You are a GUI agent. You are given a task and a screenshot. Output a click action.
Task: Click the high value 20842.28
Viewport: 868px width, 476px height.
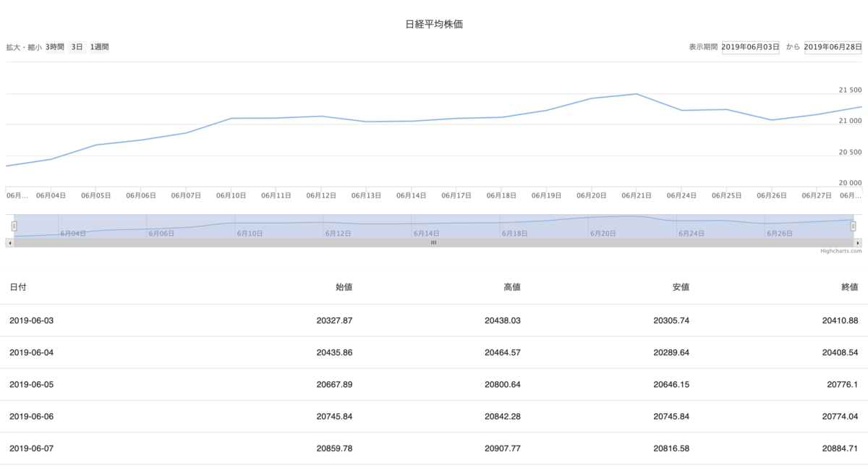[x=503, y=416]
